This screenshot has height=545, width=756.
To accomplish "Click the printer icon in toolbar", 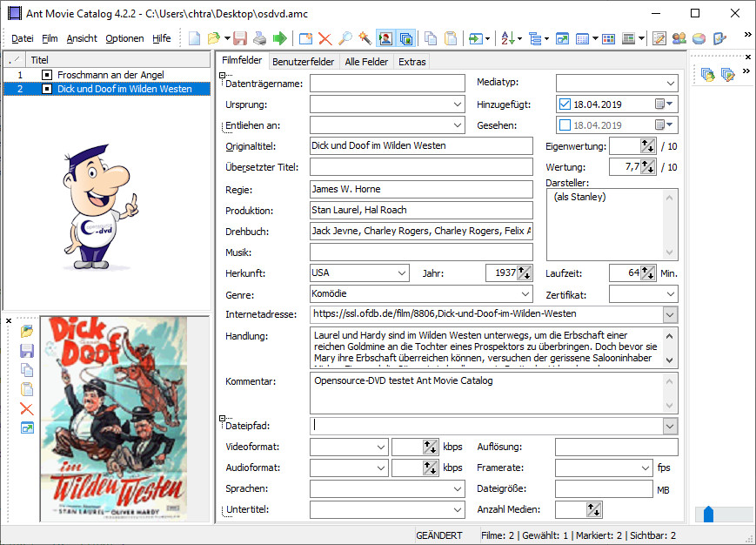I will pos(259,38).
